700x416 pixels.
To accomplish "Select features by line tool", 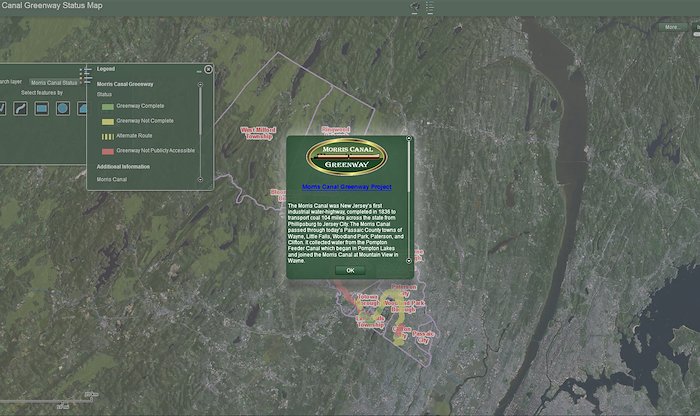I will click(20, 108).
